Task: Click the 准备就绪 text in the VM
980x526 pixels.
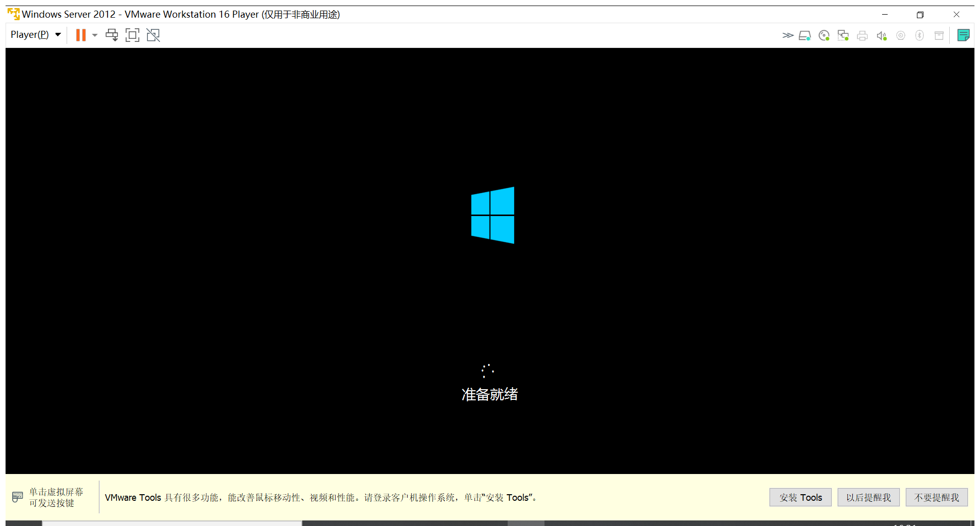Action: (x=489, y=394)
